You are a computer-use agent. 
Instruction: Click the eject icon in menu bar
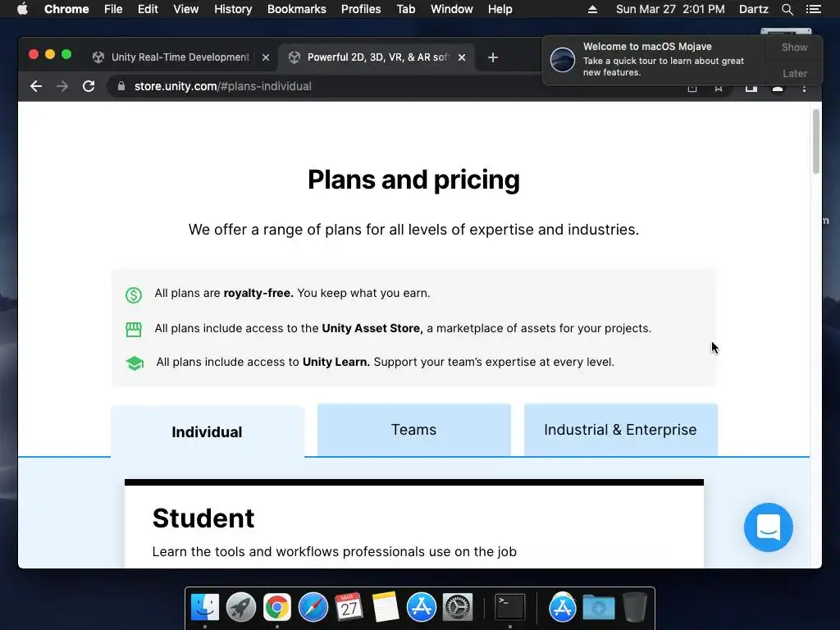click(592, 9)
